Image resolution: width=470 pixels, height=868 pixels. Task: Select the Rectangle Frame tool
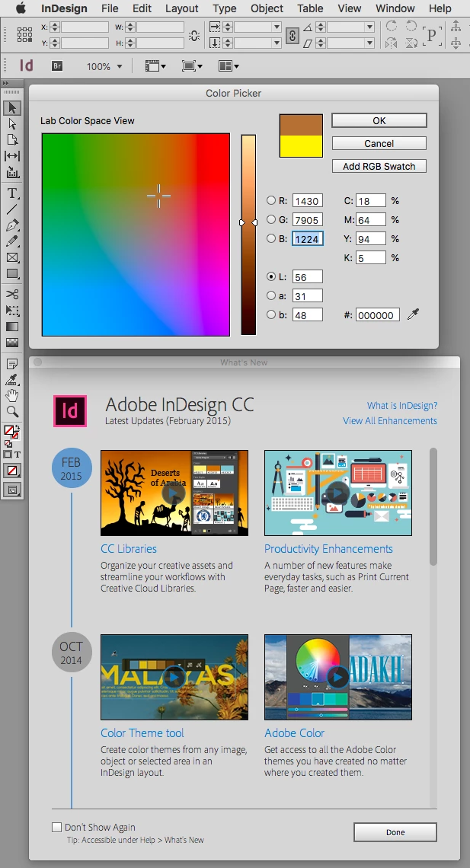coord(12,257)
